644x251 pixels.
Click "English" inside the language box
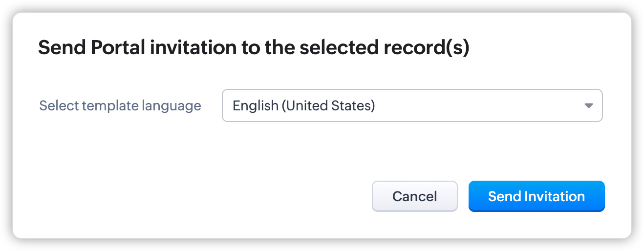[255, 105]
